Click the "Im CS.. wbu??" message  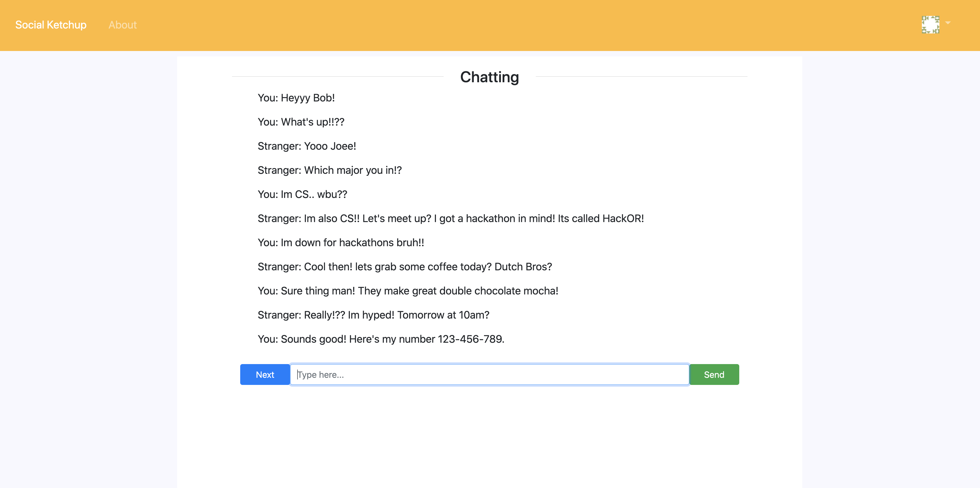[x=302, y=195]
